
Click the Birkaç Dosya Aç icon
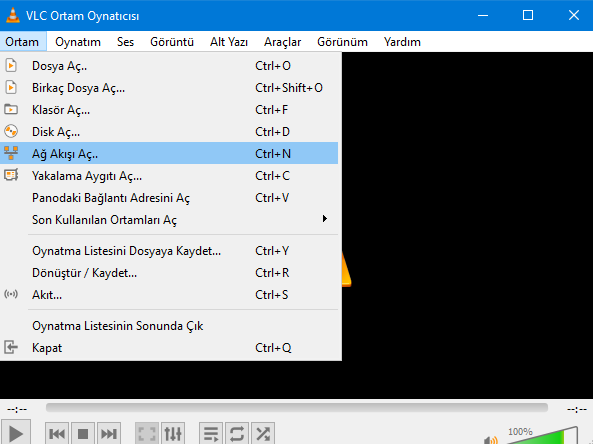11,87
